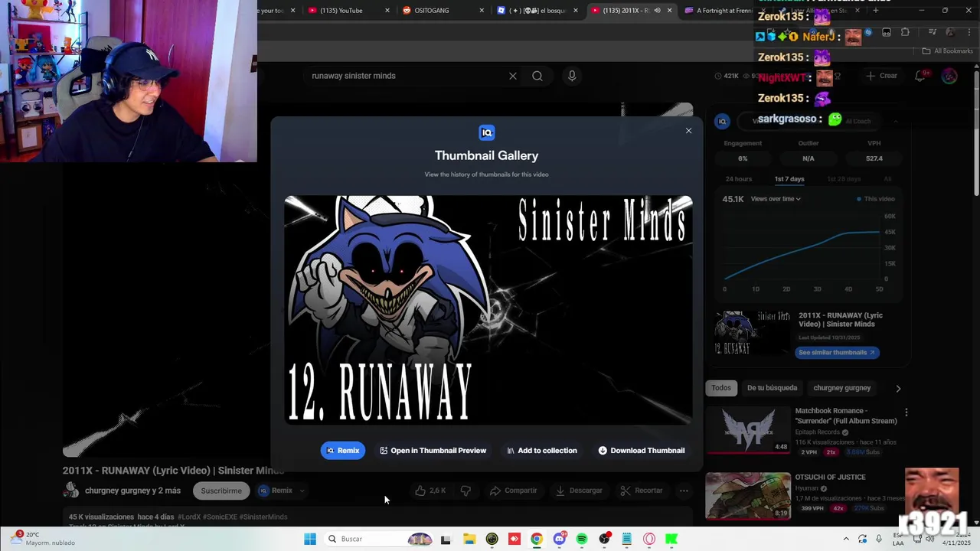Click the Remix button in gallery dialog
980x551 pixels.
pyautogui.click(x=342, y=451)
